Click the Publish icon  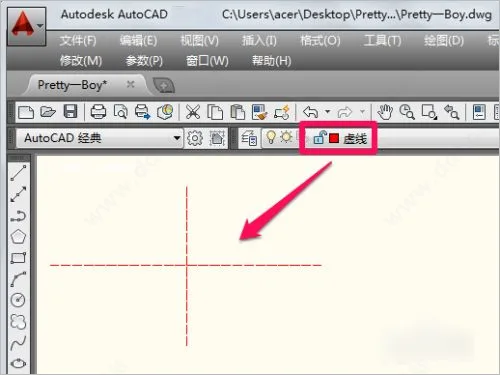142,112
